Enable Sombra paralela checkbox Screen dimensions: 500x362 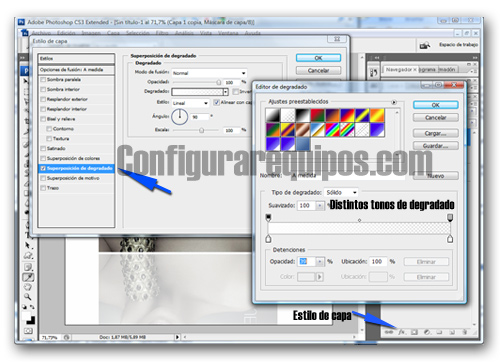click(43, 80)
